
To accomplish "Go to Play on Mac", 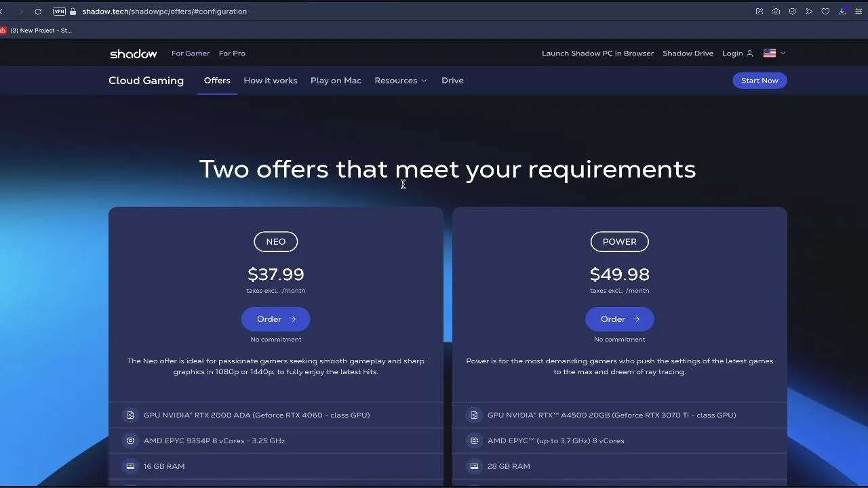I will pyautogui.click(x=336, y=81).
